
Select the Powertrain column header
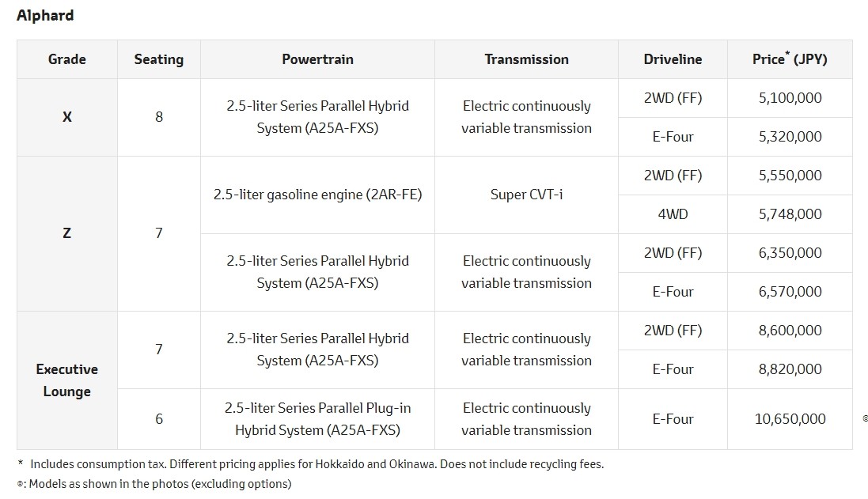coord(317,59)
